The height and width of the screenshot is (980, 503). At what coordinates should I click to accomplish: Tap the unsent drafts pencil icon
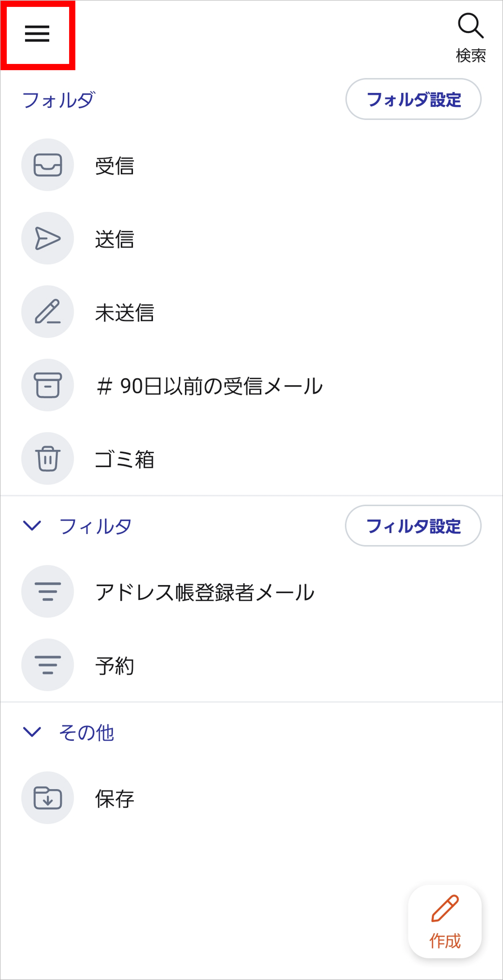(48, 312)
